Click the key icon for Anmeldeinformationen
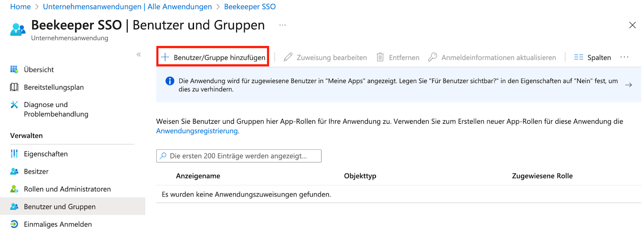Screen dimensions: 644x235 point(433,57)
